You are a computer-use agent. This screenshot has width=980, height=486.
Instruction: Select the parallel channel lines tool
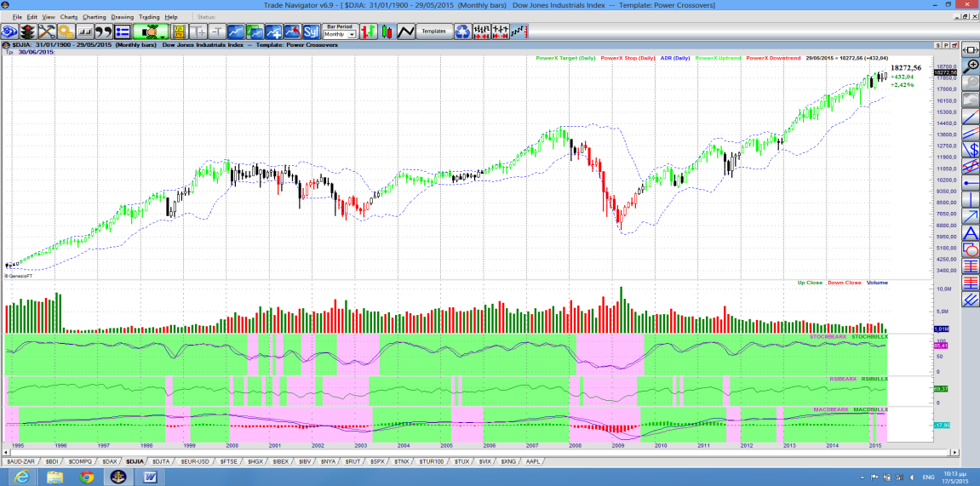(971, 133)
